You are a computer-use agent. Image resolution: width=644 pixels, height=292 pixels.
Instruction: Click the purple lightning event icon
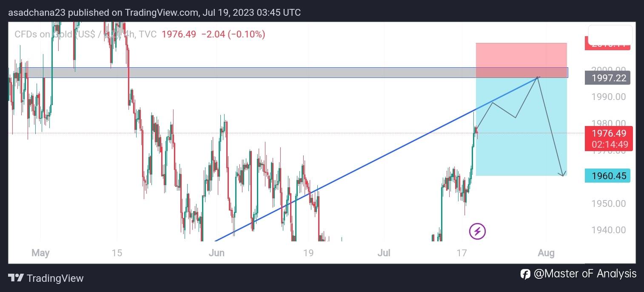pyautogui.click(x=477, y=231)
